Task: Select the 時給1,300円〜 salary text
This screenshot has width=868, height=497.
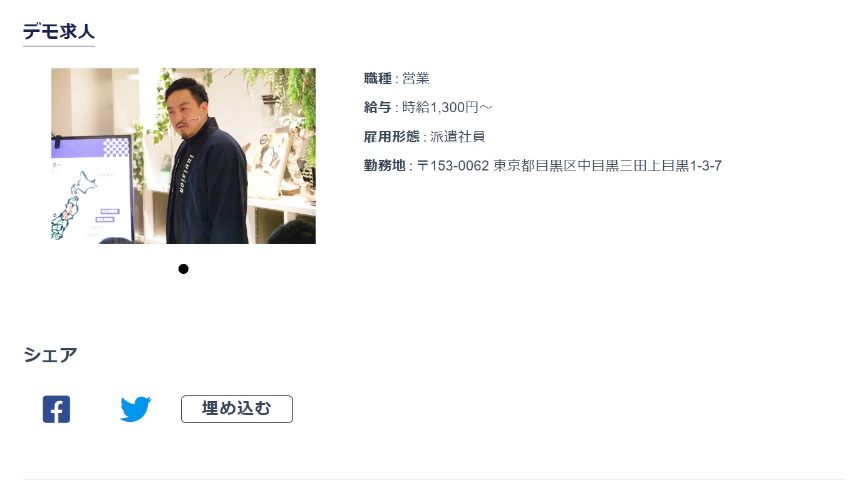Action: coord(447,108)
